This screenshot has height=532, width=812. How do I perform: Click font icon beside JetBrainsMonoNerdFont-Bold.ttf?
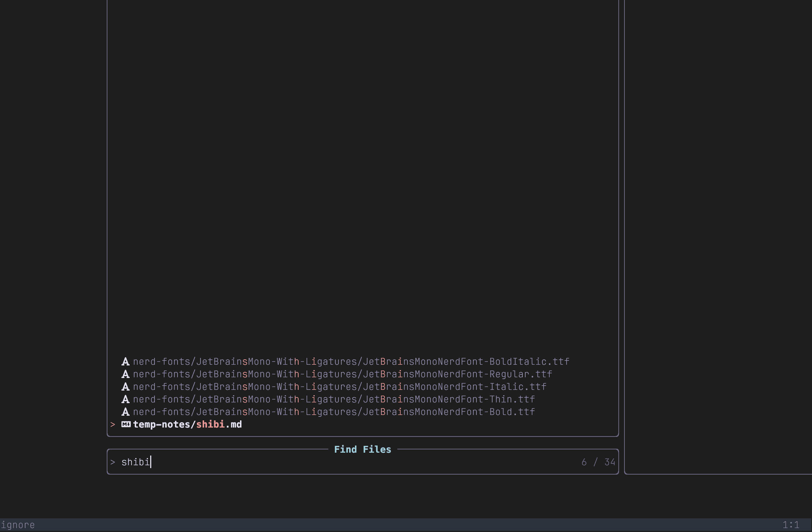click(125, 412)
